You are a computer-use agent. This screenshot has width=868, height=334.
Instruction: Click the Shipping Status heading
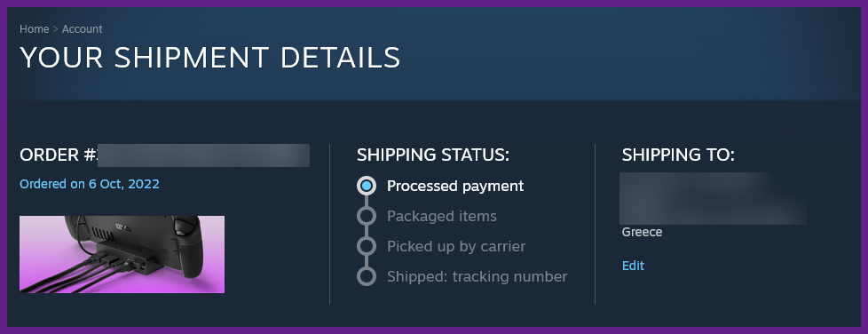tap(433, 155)
